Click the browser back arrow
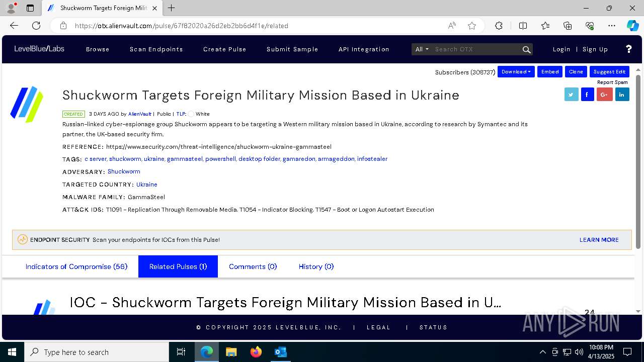 coord(14,26)
